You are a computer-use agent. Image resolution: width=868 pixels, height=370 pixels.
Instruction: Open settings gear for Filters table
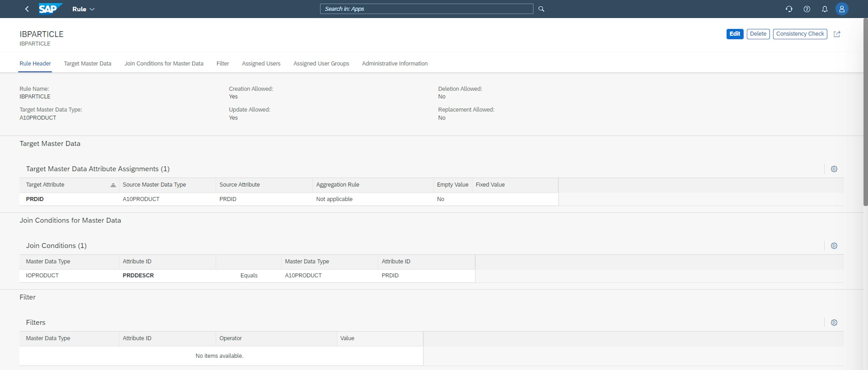click(834, 322)
